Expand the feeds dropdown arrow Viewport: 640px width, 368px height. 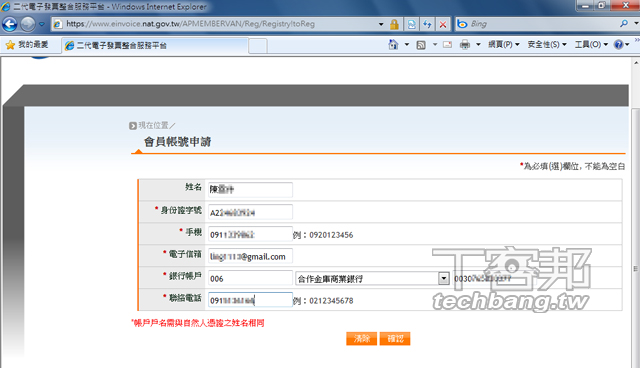click(435, 44)
